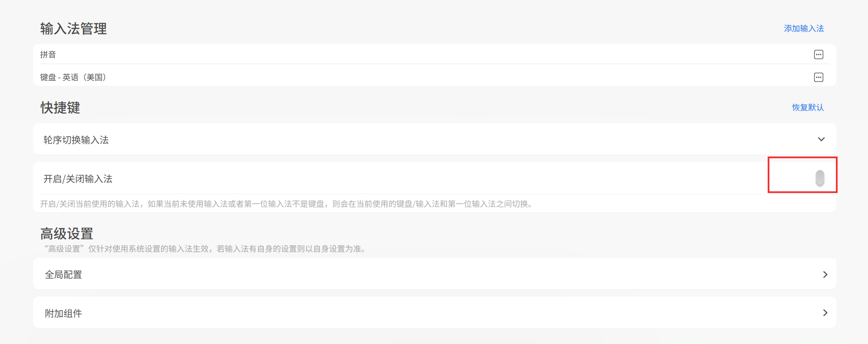This screenshot has height=344, width=868.
Task: Click the 开启/关闭输入法 label
Action: 78,179
